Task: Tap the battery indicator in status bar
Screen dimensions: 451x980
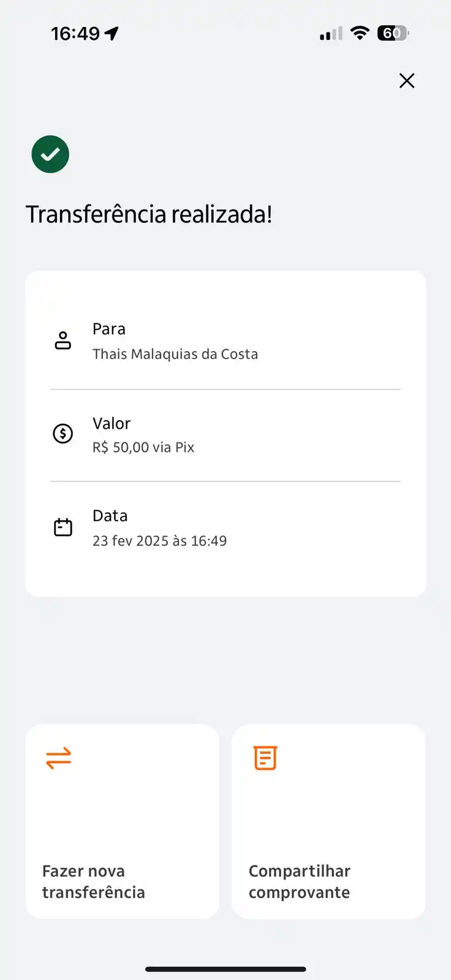Action: (x=393, y=33)
